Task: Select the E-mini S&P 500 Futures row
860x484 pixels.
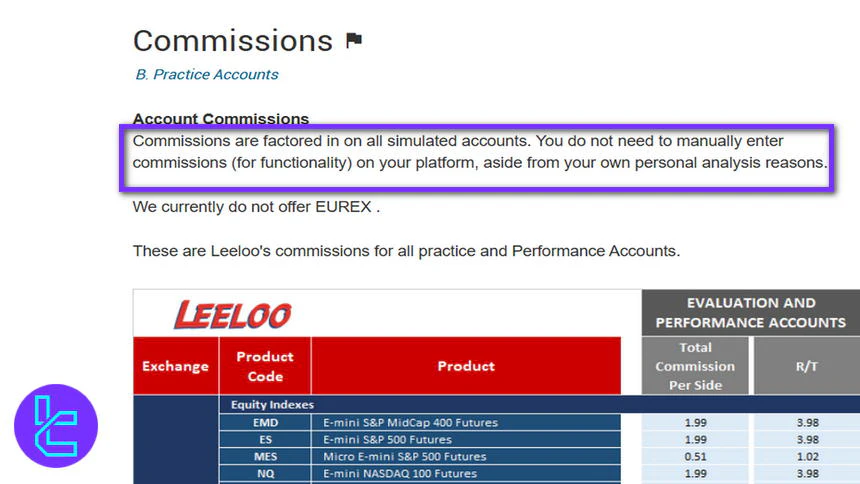Action: [388, 439]
